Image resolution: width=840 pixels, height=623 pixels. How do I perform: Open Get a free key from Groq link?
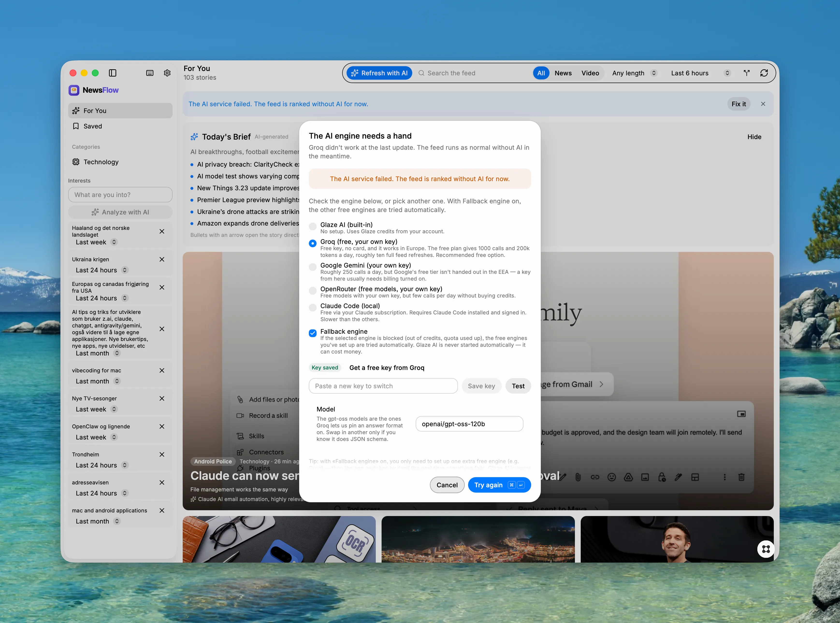(387, 368)
